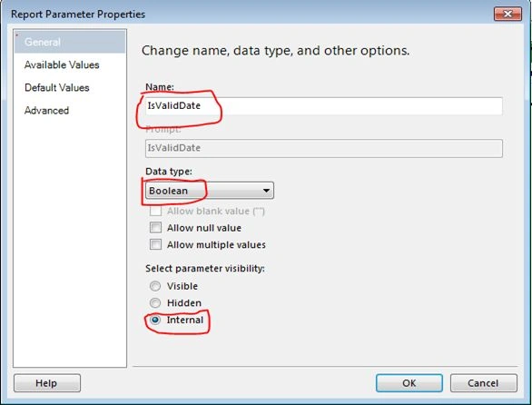
Task: Tick the Allow blank value checkbox
Action: click(x=155, y=211)
